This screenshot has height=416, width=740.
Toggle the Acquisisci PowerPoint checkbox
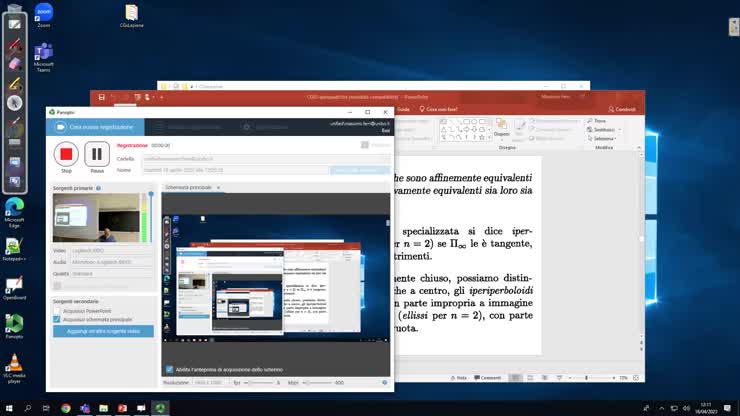pos(57,311)
